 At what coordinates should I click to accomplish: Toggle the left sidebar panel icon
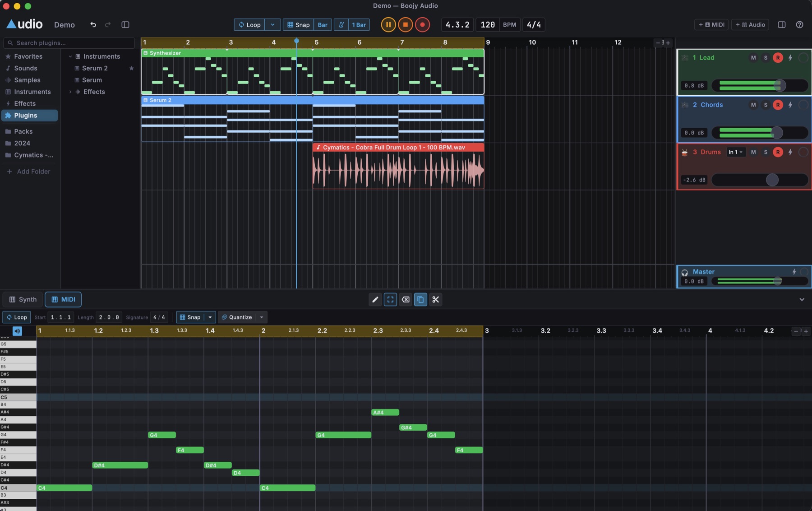click(125, 24)
